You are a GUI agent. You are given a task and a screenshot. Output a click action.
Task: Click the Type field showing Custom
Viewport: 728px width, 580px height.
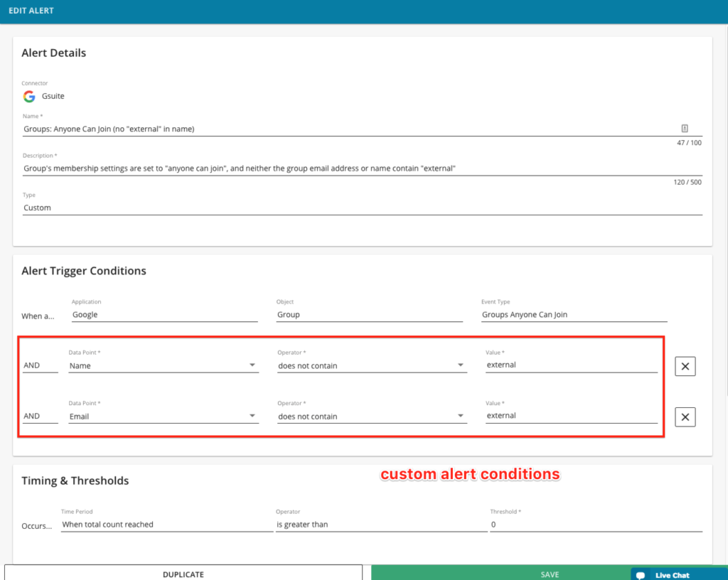click(x=362, y=208)
